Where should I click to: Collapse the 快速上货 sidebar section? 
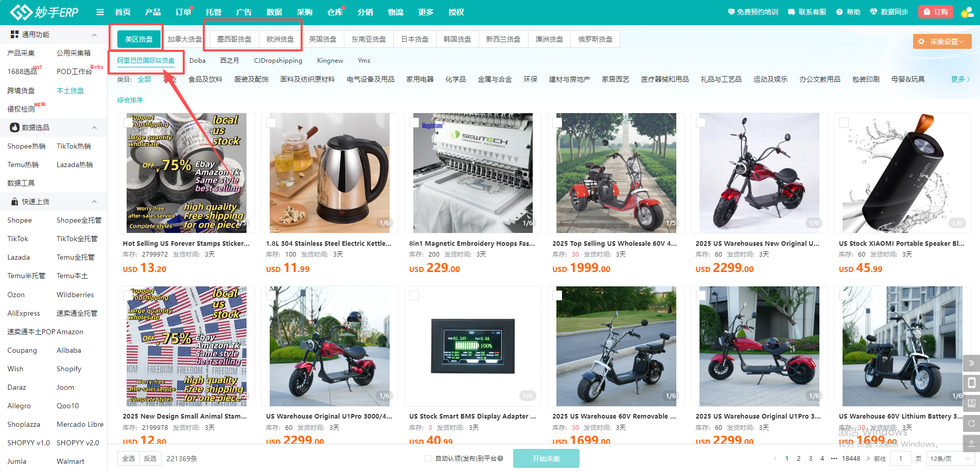94,202
